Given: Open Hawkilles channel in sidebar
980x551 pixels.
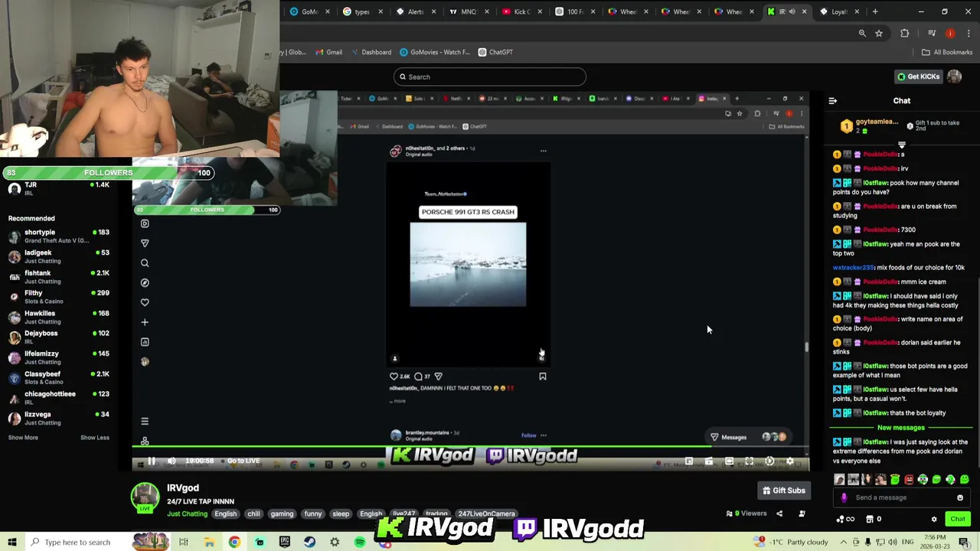Looking at the screenshot, I should [x=58, y=317].
